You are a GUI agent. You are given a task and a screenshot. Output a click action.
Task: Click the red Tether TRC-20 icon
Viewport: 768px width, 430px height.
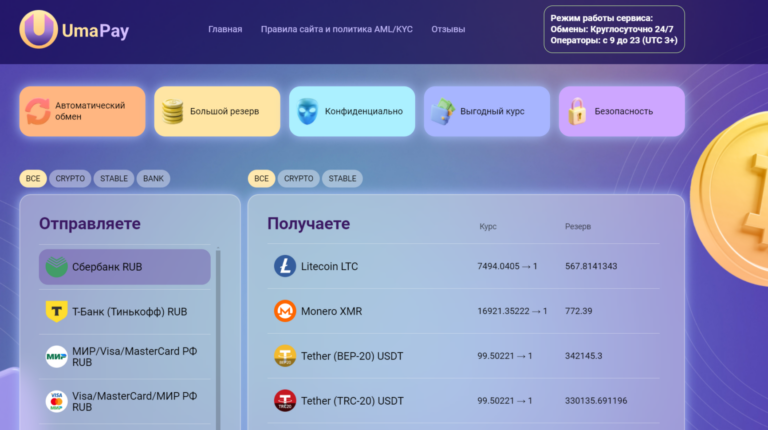click(x=285, y=401)
